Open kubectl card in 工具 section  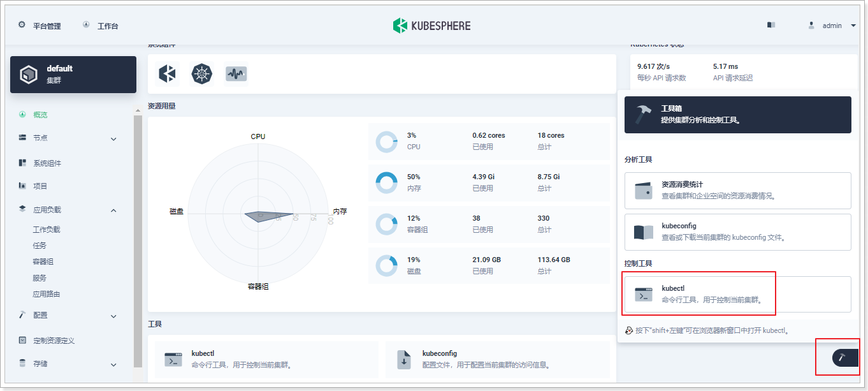point(267,359)
